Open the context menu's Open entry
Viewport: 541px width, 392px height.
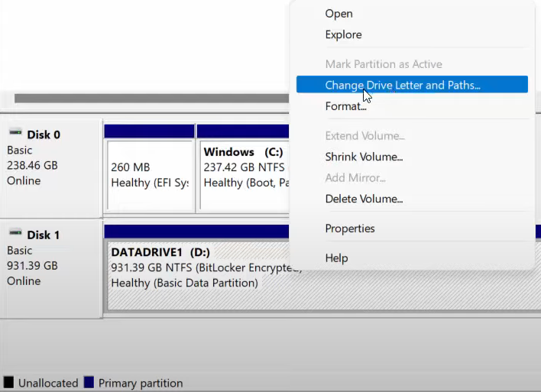point(339,13)
